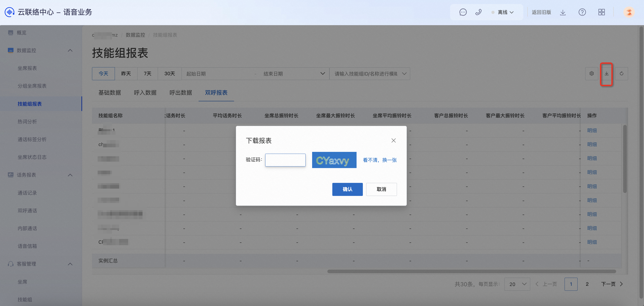
Task: Click the 起始日期 date field
Action: coord(217,74)
